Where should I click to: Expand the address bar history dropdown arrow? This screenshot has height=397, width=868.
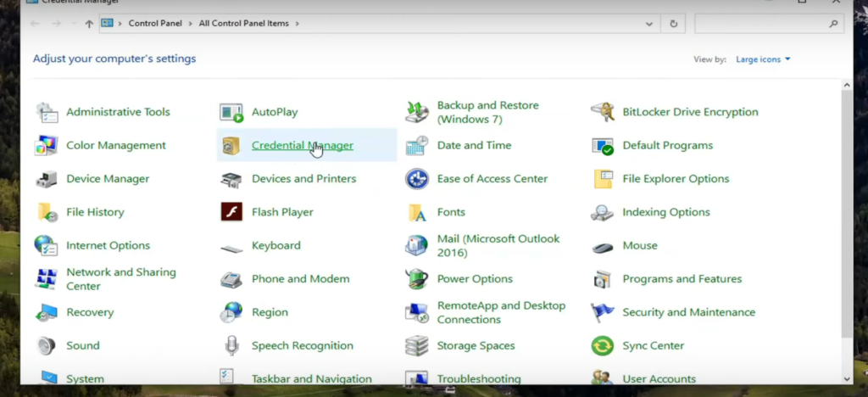tap(649, 24)
